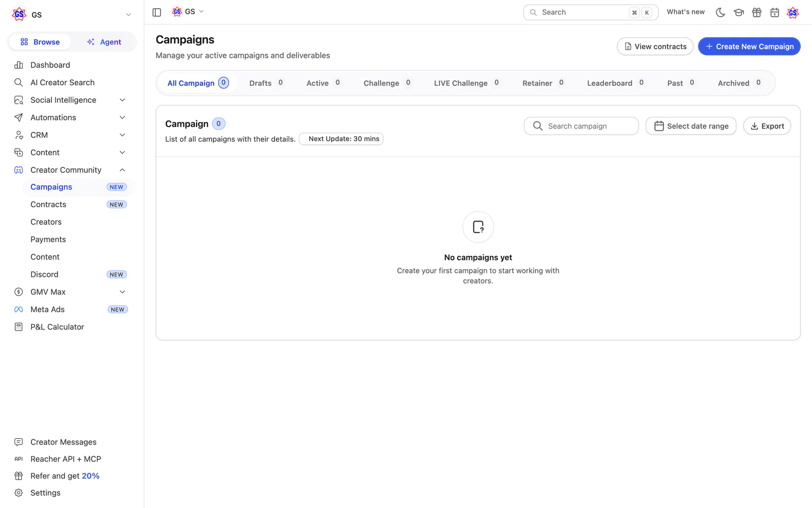Toggle the sidebar panel icon

click(x=157, y=12)
